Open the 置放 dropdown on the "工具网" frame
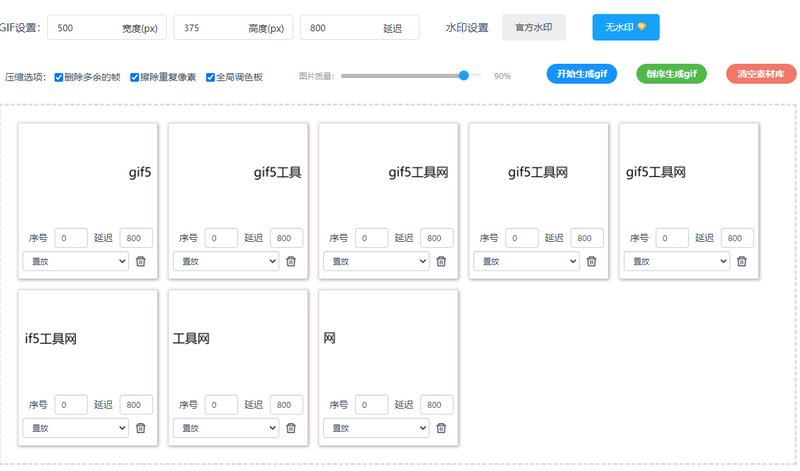This screenshot has height=471, width=800. tap(226, 428)
